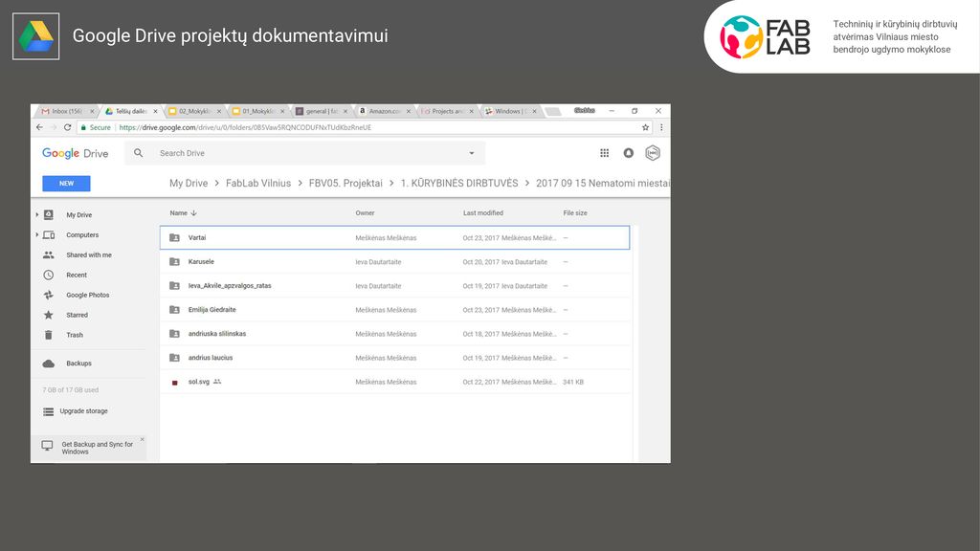
Task: Sort by the File size column header
Action: click(x=575, y=213)
